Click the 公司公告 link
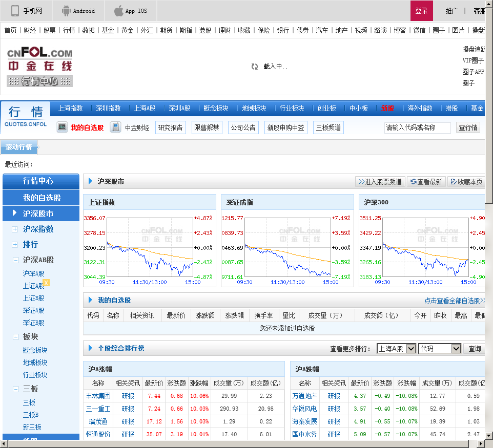 click(243, 127)
